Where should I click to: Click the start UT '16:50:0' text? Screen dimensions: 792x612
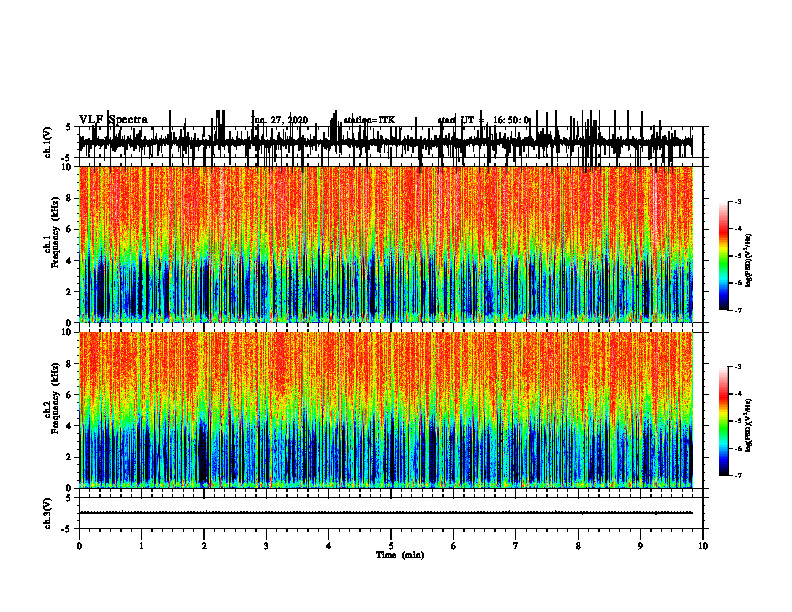pos(511,120)
